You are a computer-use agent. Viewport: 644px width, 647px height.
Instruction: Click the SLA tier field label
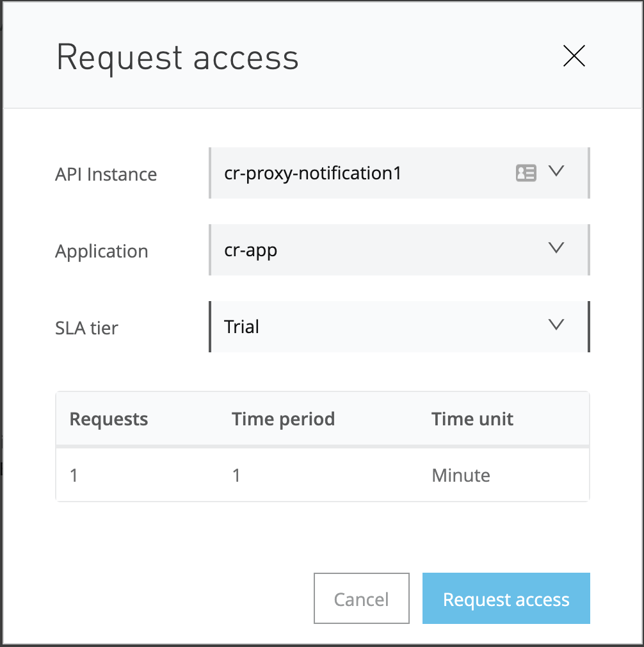point(87,328)
